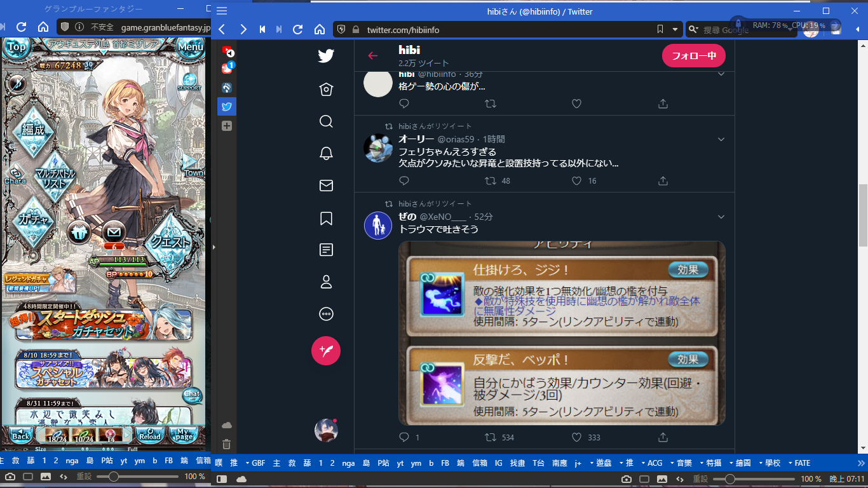Like the ぜの tweet with 333 likes
The width and height of the screenshot is (868, 488).
(x=576, y=437)
